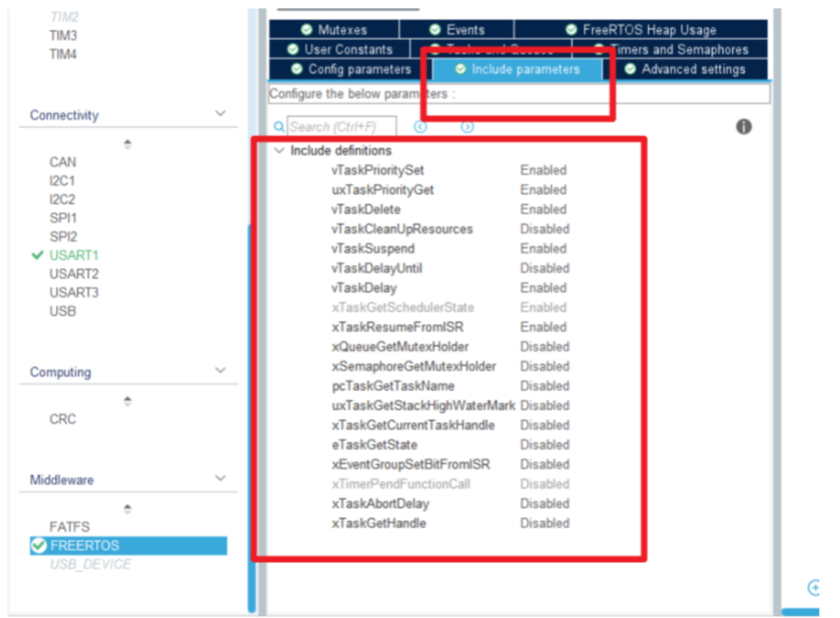The height and width of the screenshot is (618, 840).
Task: Collapse the Include definitions group
Action: pyautogui.click(x=279, y=150)
